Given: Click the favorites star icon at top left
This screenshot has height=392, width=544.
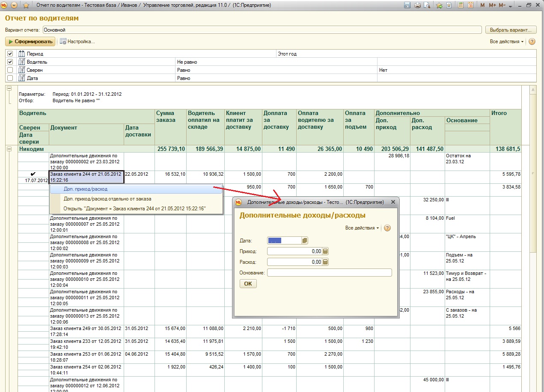Looking at the screenshot, I should coord(26,6).
